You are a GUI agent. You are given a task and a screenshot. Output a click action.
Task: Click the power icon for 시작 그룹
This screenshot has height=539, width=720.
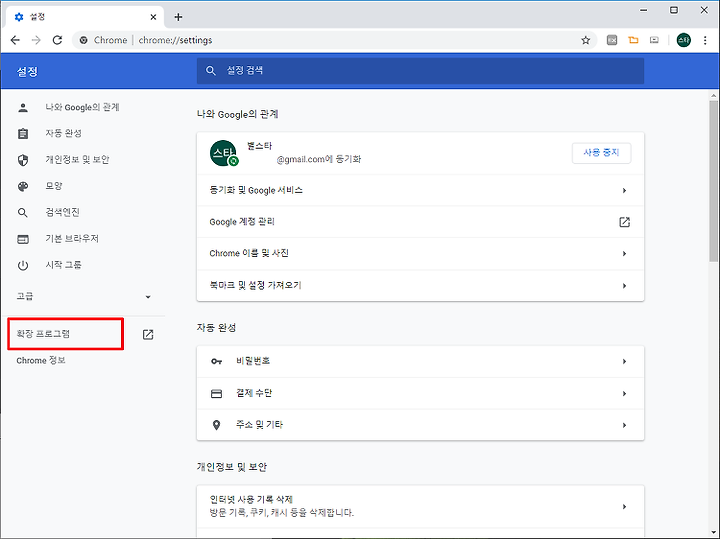coord(23,265)
